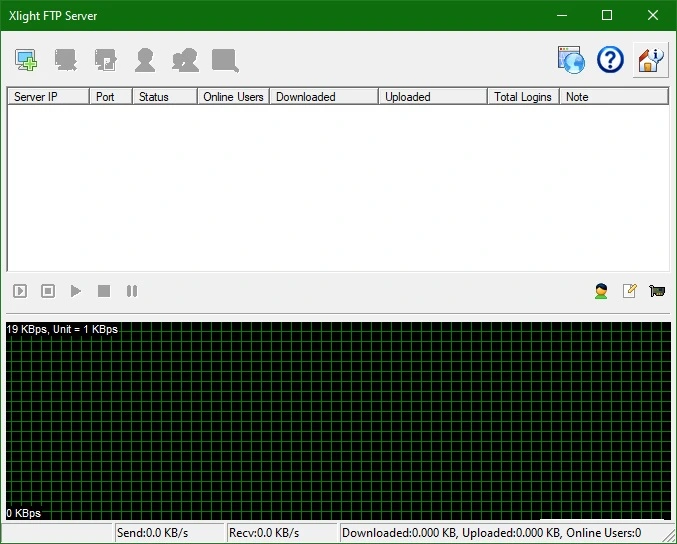
Task: Click the 'Xlight FTP Server' window title
Action: click(53, 16)
